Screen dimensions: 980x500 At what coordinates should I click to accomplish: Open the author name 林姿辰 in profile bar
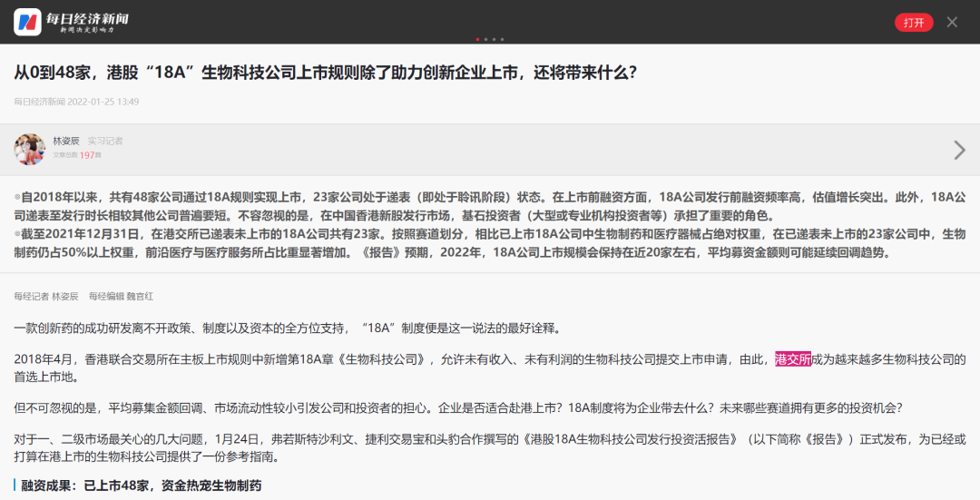(x=66, y=141)
